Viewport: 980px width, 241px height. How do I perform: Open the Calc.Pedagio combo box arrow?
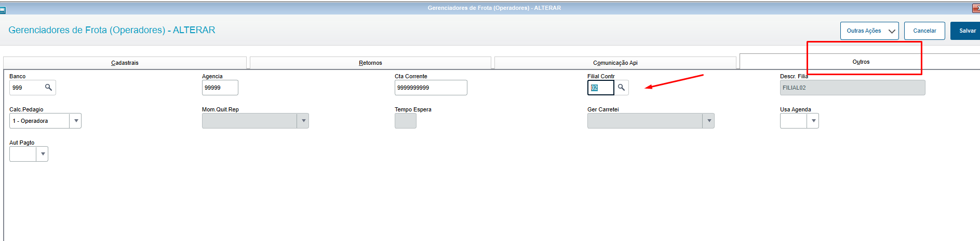(76, 121)
